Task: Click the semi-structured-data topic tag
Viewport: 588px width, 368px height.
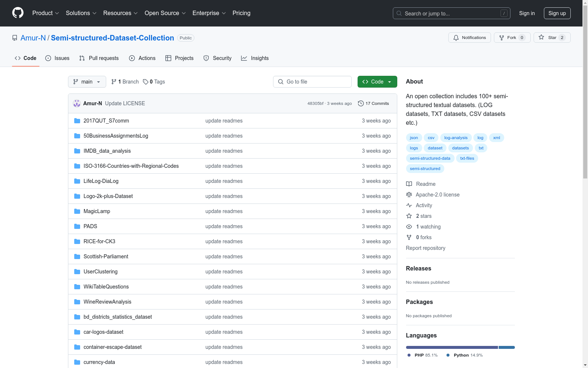Action: click(430, 158)
